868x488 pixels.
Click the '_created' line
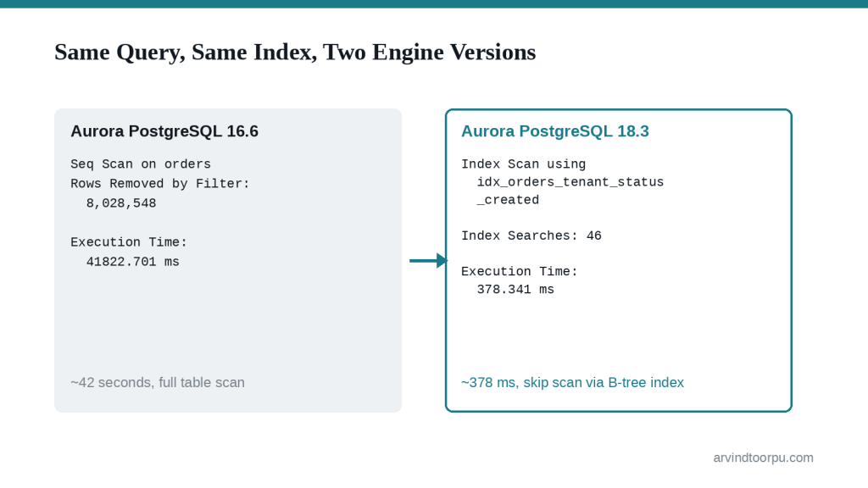(508, 200)
